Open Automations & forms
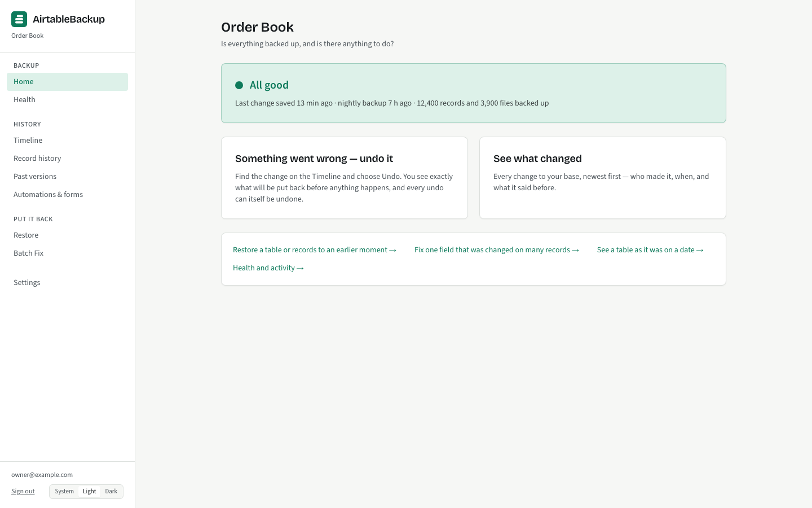This screenshot has height=508, width=812. click(x=67, y=195)
